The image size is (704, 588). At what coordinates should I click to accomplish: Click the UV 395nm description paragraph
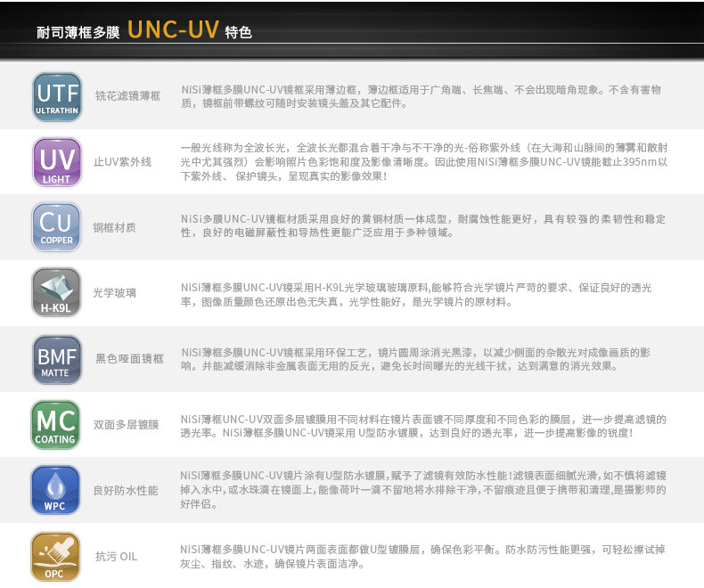click(x=424, y=161)
